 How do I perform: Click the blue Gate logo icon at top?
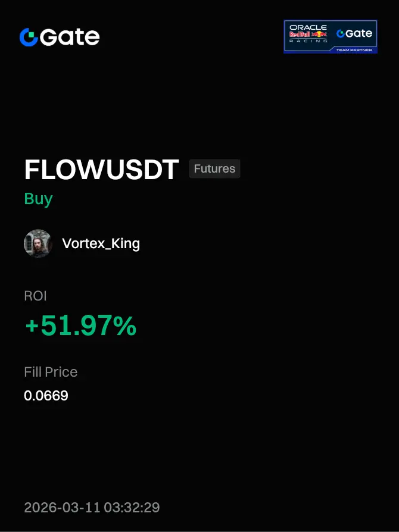coord(29,37)
